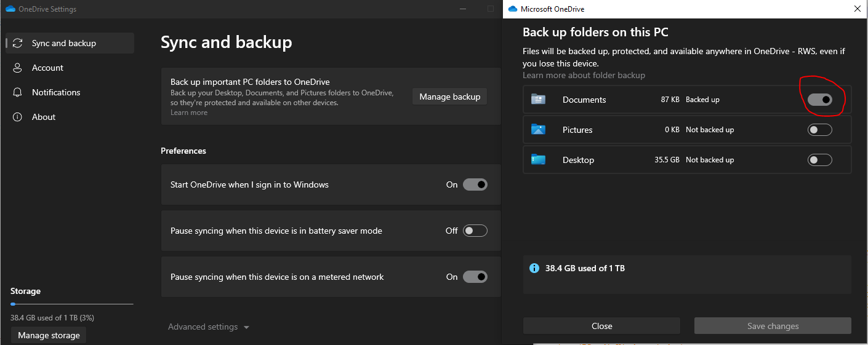Screen dimensions: 868x345
Task: Enable backup for Desktop folder
Action: [820, 160]
